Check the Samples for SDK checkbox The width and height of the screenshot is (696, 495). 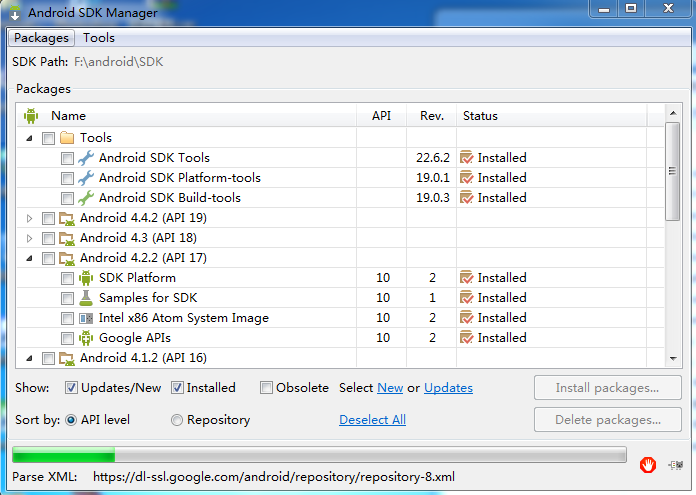(67, 298)
